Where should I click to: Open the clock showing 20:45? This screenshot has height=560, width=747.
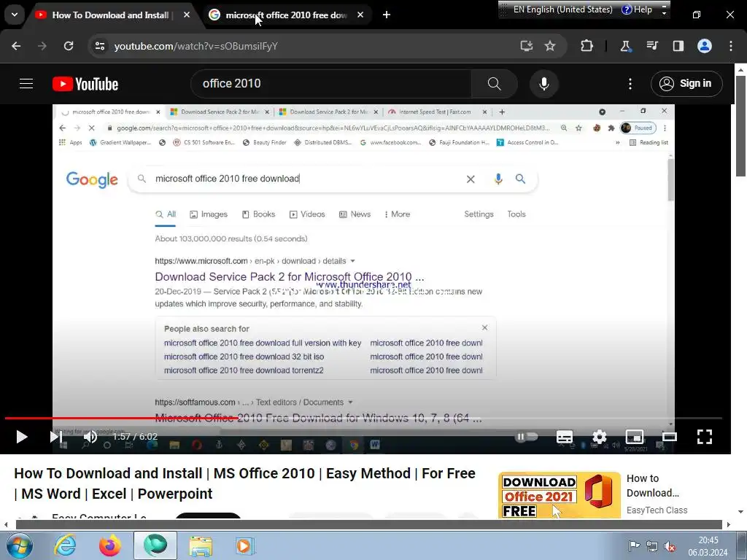tap(708, 546)
